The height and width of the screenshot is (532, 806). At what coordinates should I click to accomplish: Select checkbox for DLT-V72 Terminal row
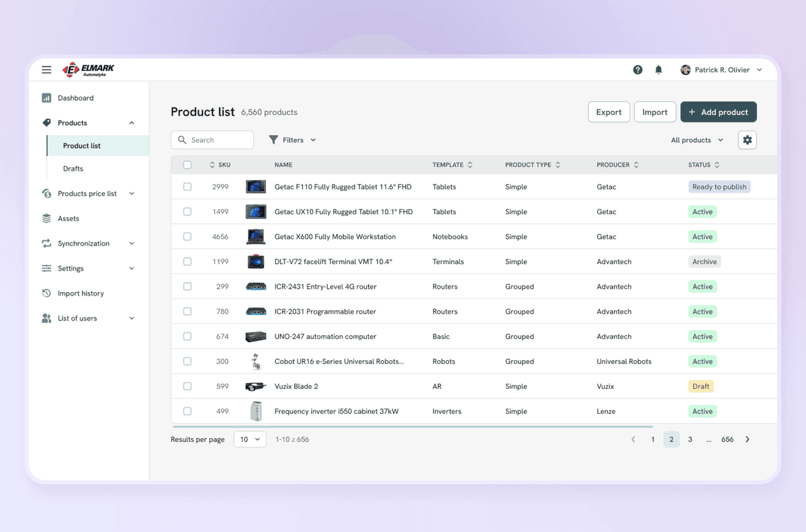point(187,261)
